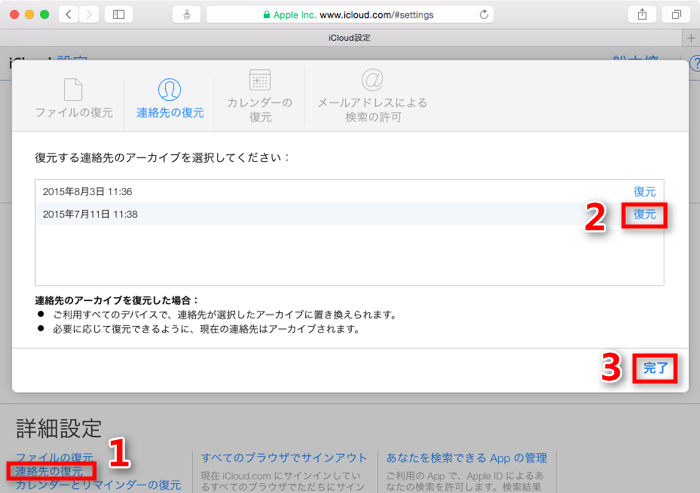Open the Share menu icon in Safari
This screenshot has width=700, height=493.
point(642,15)
